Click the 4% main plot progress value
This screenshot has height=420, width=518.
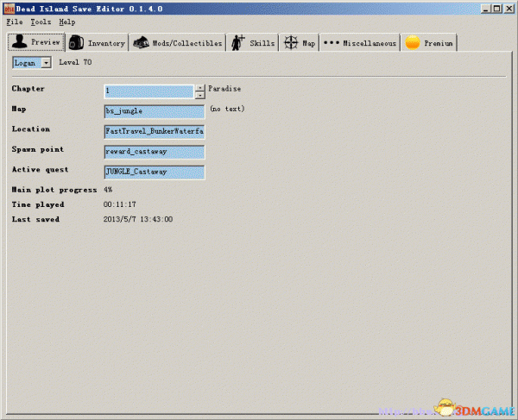108,190
